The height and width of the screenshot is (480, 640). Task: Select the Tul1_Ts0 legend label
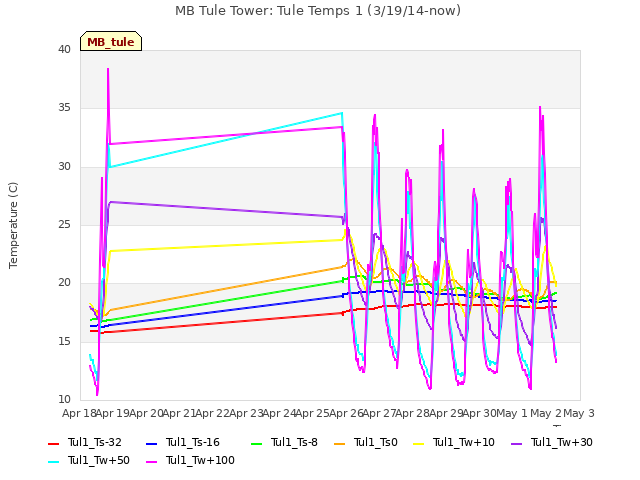[x=376, y=442]
